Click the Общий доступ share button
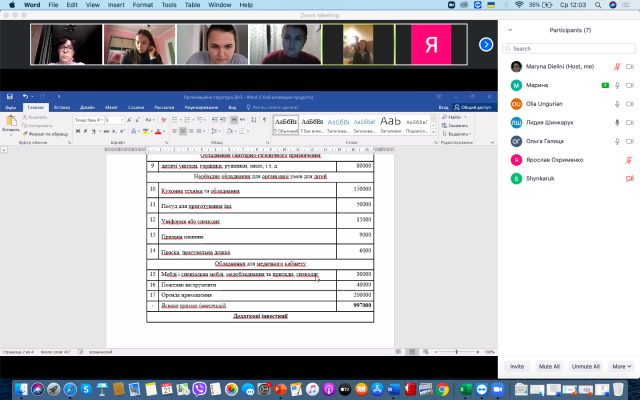 point(473,107)
